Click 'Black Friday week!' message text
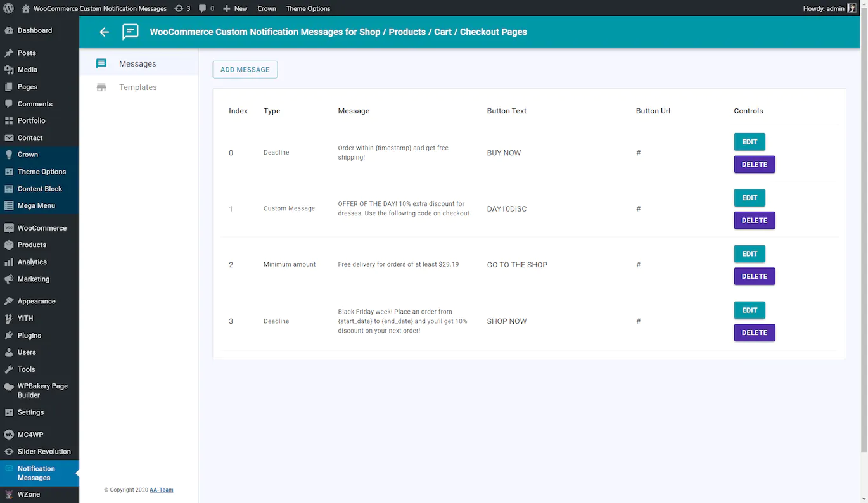This screenshot has height=503, width=868. tap(403, 321)
